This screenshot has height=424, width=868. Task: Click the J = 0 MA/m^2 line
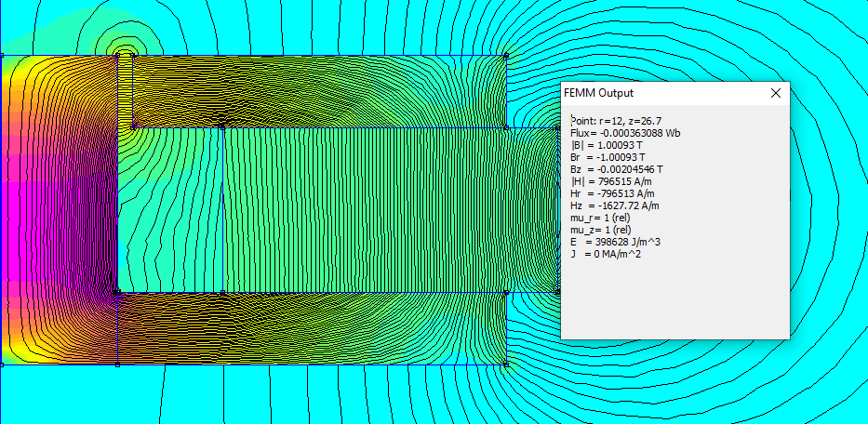coord(606,254)
